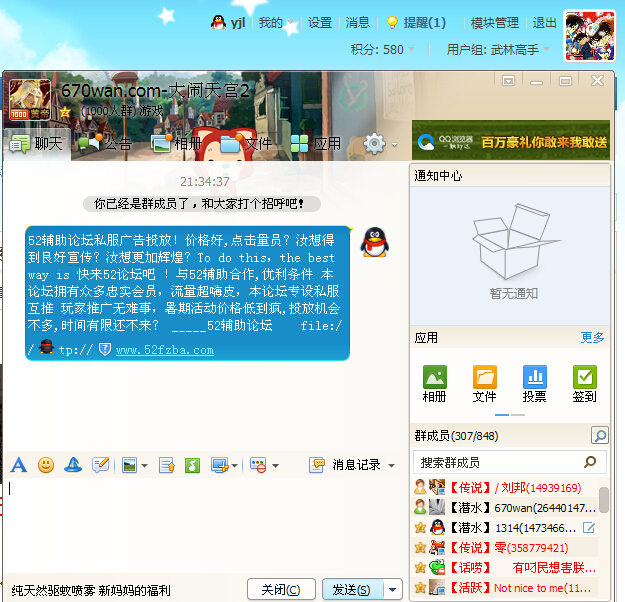The width and height of the screenshot is (625, 602).
Task: Click the QQ浏览器 banner advertisement
Action: tap(511, 140)
